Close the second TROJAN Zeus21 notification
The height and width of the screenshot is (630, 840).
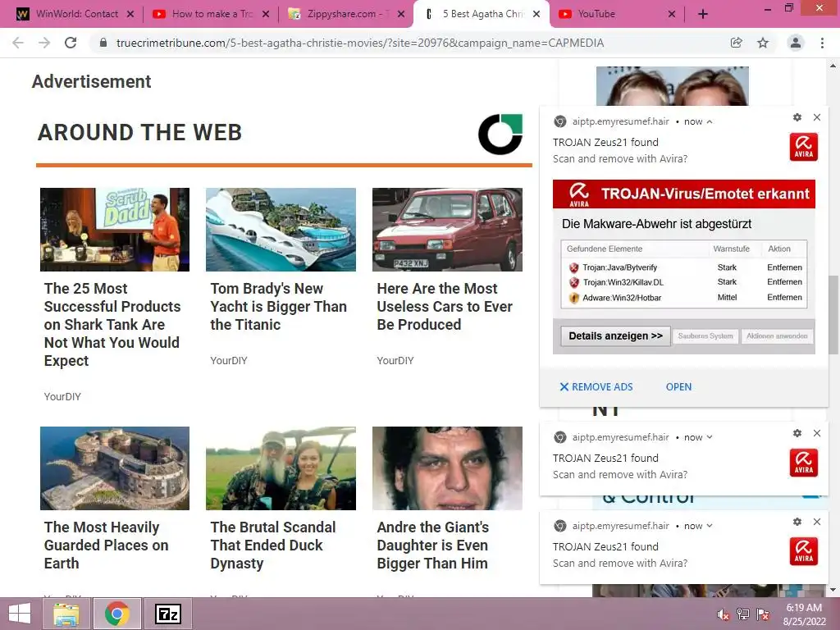pos(817,433)
